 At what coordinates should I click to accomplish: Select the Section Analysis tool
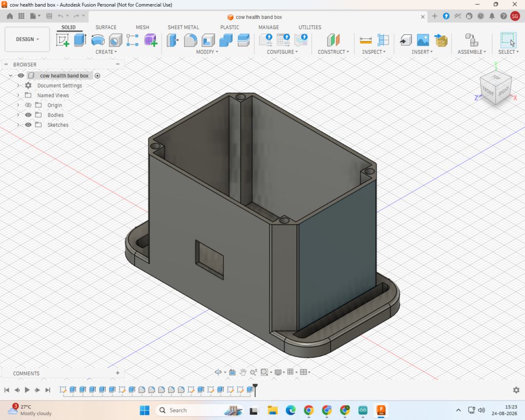click(383, 40)
